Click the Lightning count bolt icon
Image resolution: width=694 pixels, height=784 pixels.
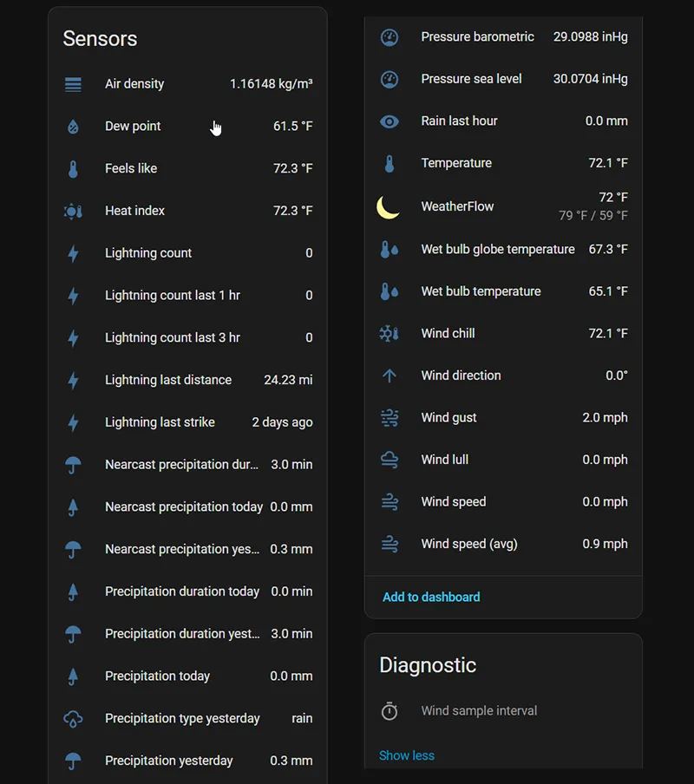(x=73, y=253)
